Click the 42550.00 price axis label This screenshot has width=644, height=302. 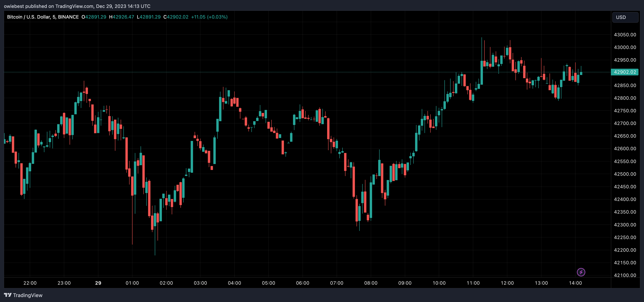click(625, 161)
